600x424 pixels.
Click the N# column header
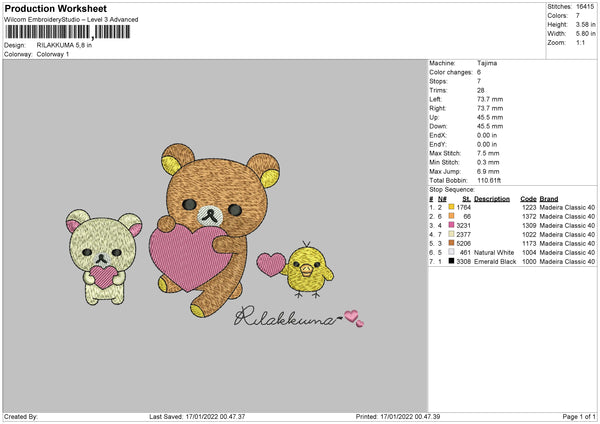coord(442,199)
